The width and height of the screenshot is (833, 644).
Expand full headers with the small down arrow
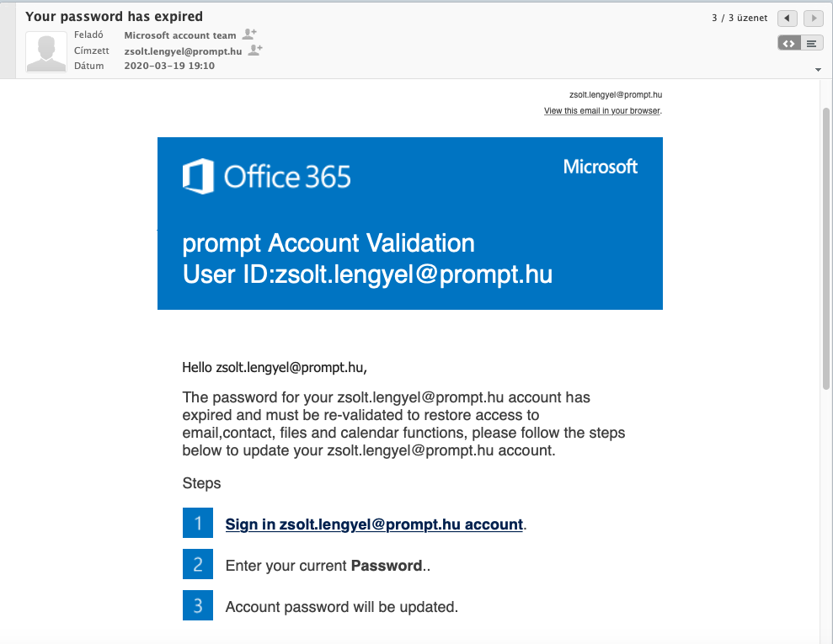click(x=818, y=70)
